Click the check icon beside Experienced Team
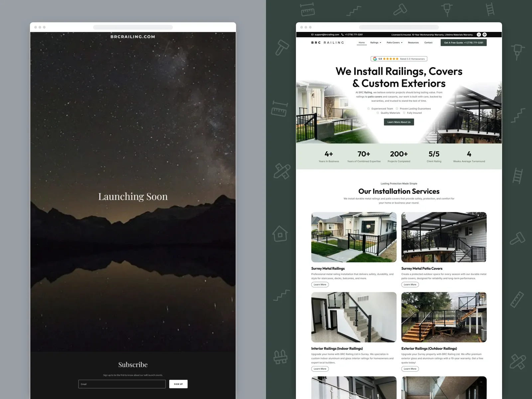Viewport: 532px width, 399px height. tap(369, 109)
